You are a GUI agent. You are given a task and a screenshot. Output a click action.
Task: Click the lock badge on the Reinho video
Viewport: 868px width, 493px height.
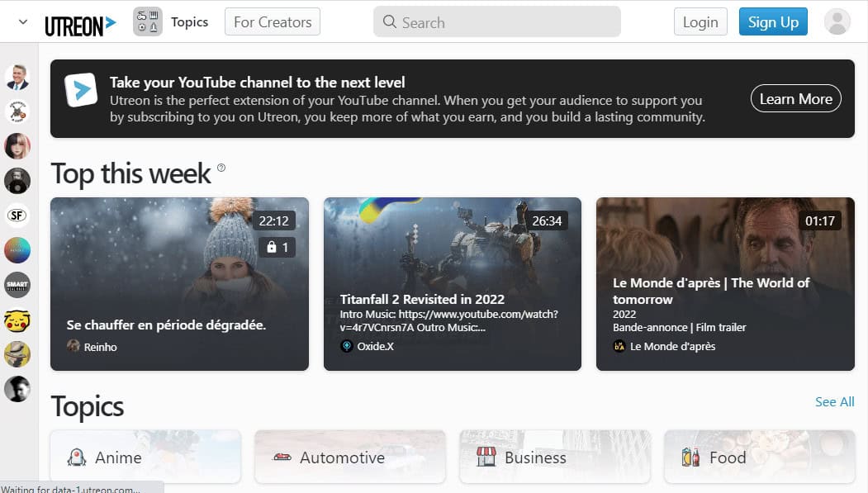click(x=277, y=248)
